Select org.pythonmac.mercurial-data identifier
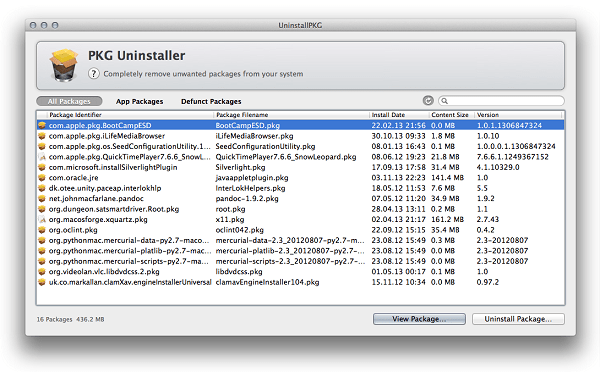The height and width of the screenshot is (372, 600). [129, 240]
